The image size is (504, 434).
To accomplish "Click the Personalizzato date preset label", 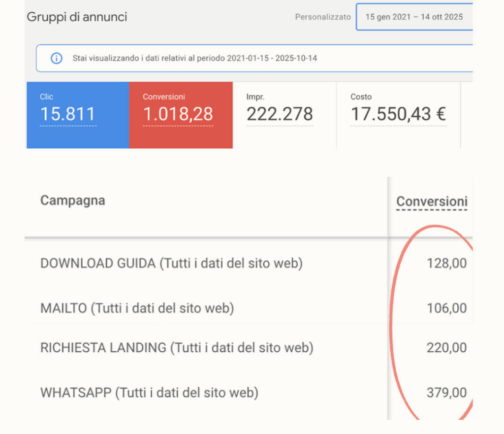I will pyautogui.click(x=323, y=17).
